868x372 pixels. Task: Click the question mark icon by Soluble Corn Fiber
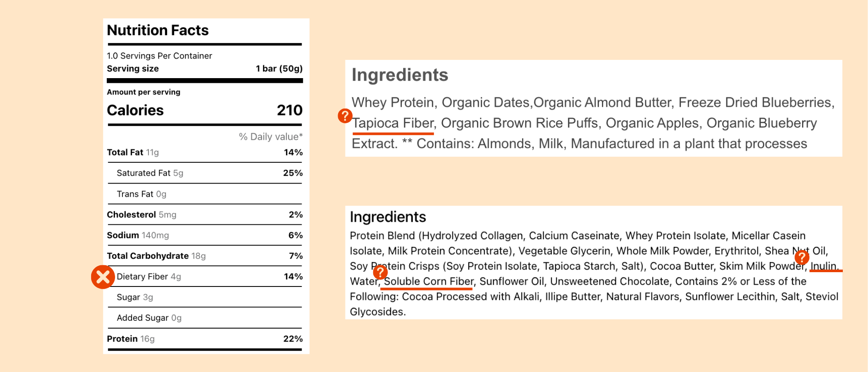(380, 272)
